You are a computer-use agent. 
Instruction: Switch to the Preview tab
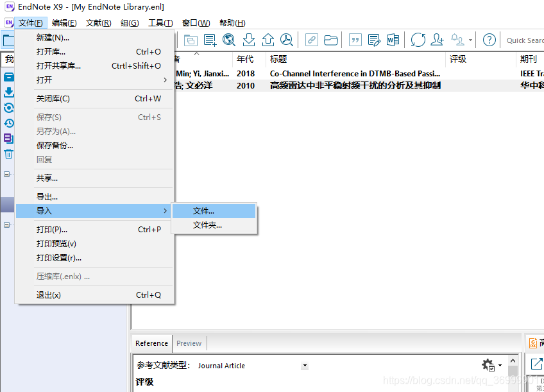pyautogui.click(x=189, y=343)
